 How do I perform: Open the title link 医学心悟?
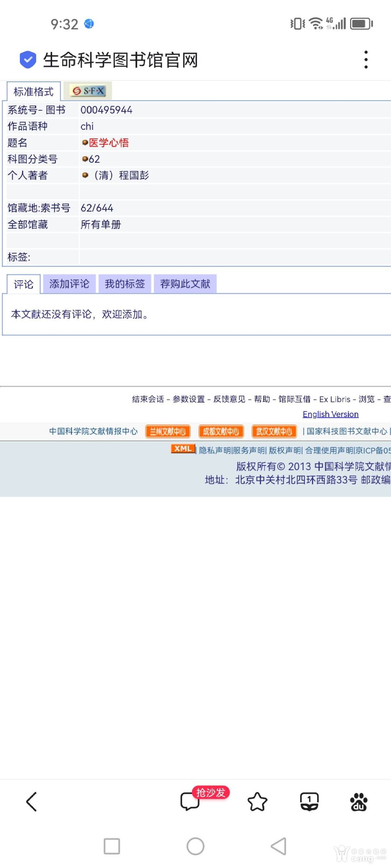pyautogui.click(x=109, y=143)
